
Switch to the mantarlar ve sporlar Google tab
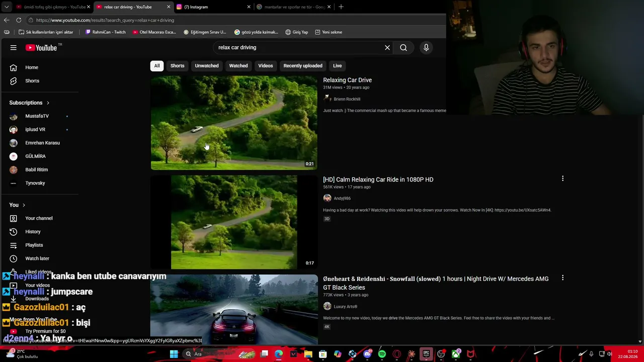pos(294,7)
